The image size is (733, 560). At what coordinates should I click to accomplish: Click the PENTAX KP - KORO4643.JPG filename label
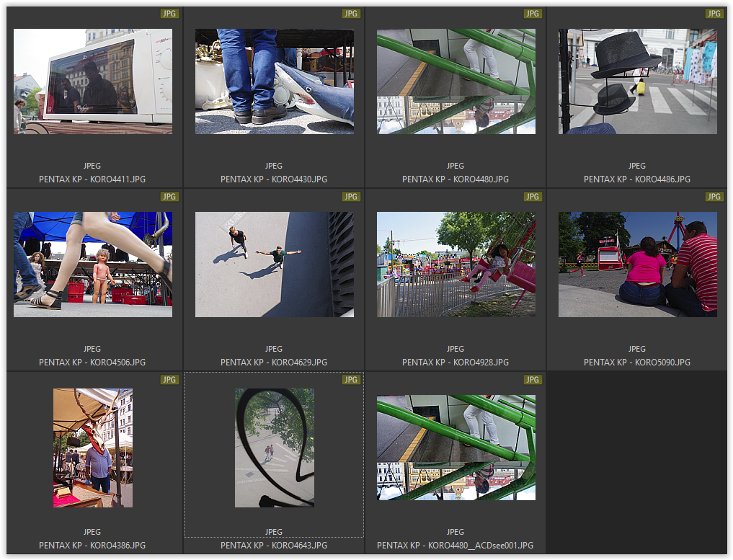pos(274,546)
